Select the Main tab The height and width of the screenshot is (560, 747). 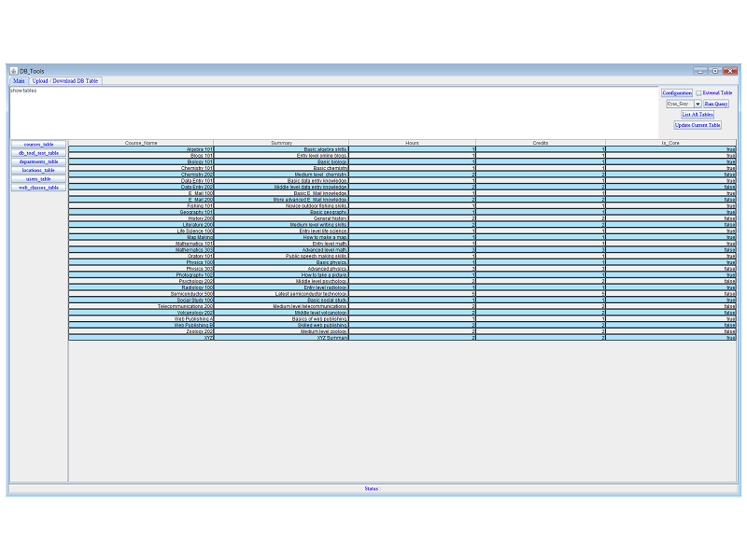pos(19,80)
